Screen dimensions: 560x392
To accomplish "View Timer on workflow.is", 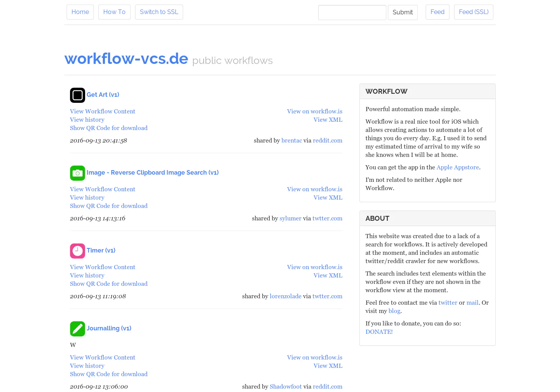I will coord(315,267).
